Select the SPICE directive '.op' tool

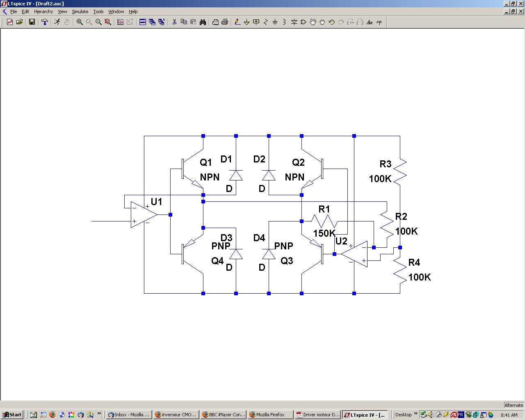click(x=379, y=22)
